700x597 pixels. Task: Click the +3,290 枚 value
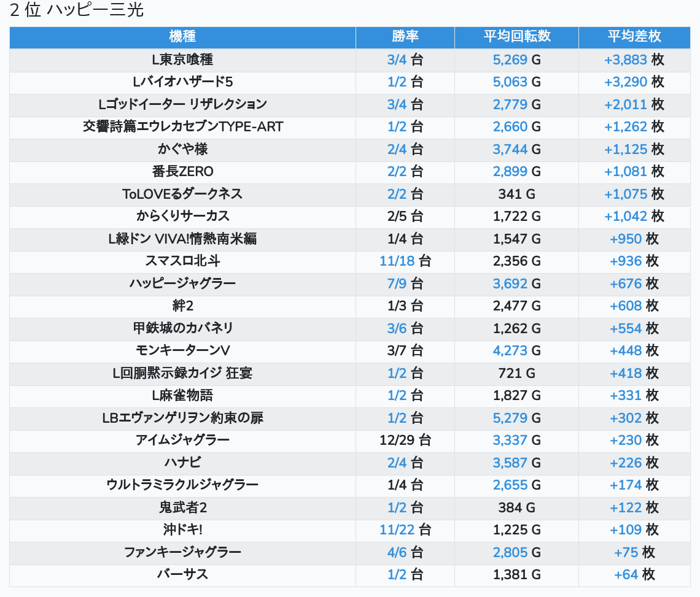pos(634,82)
